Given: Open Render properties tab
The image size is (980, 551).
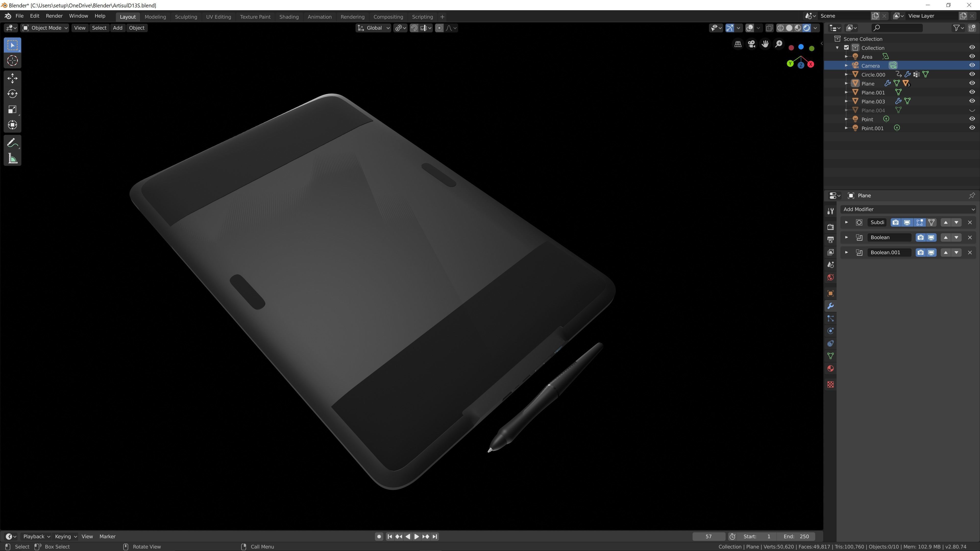Looking at the screenshot, I should click(x=830, y=227).
